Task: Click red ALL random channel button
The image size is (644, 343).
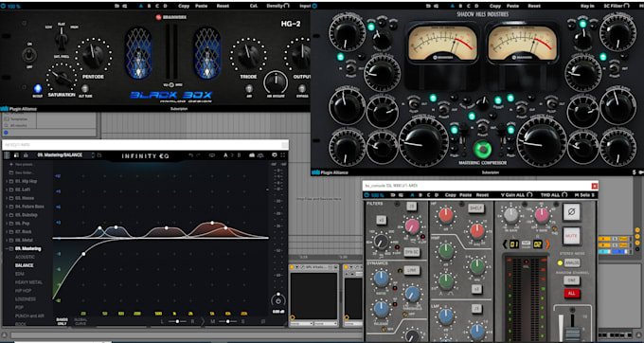Action: point(571,294)
